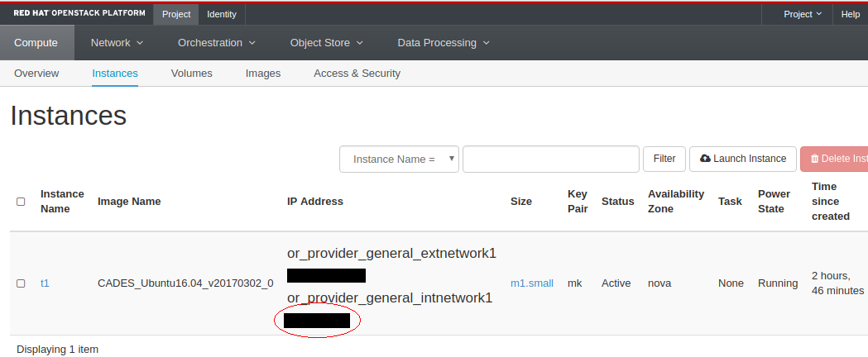Open the Object Store dropdown

click(326, 43)
